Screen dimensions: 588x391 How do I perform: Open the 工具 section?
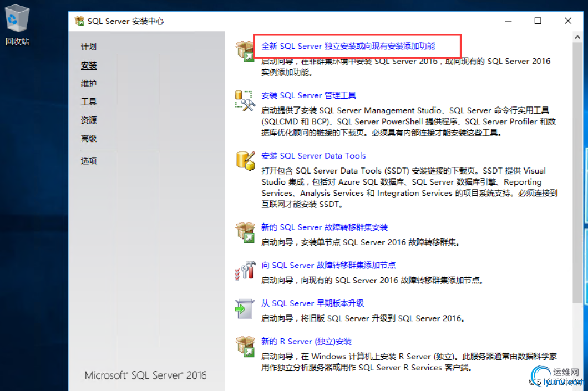(89, 101)
